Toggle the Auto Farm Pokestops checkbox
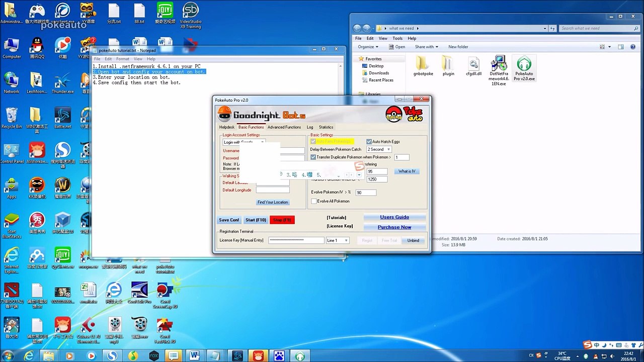This screenshot has width=644, height=362. [x=313, y=142]
